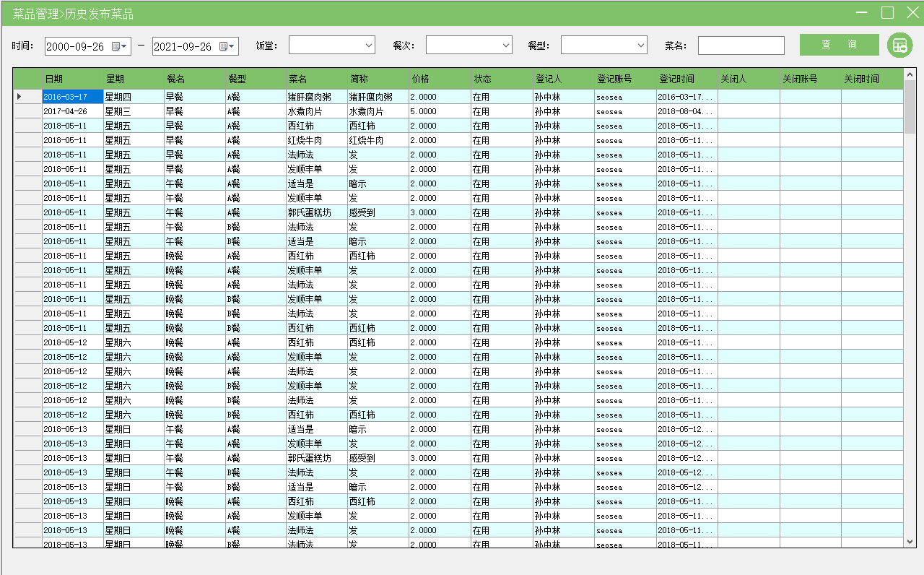The height and width of the screenshot is (575, 924).
Task: Maximize the window
Action: (887, 12)
